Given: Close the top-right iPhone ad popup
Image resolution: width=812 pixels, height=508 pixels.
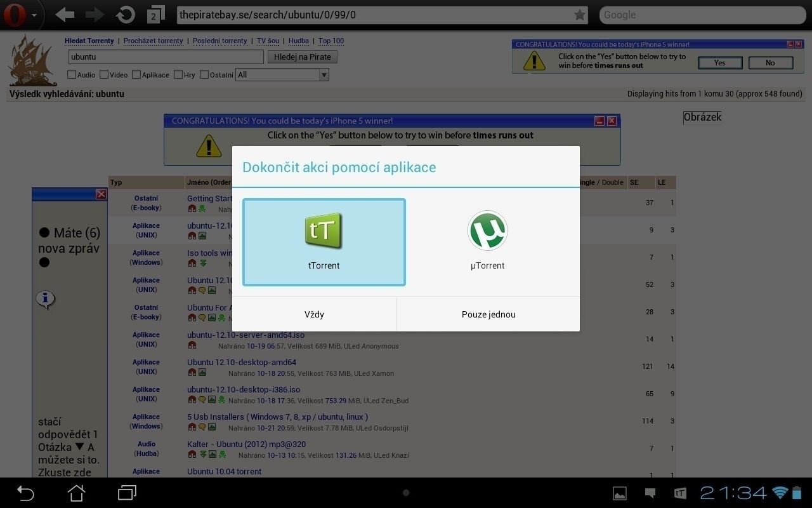Looking at the screenshot, I should pyautogui.click(x=799, y=44).
